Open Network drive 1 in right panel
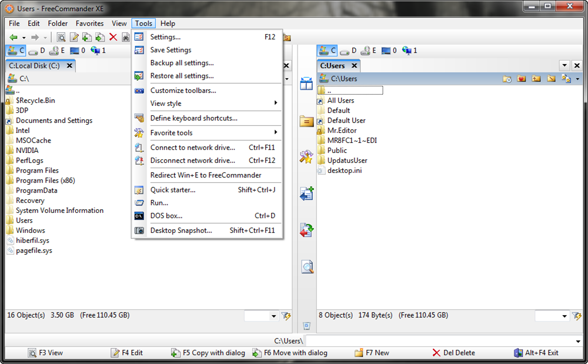588x364 pixels. pyautogui.click(x=409, y=50)
